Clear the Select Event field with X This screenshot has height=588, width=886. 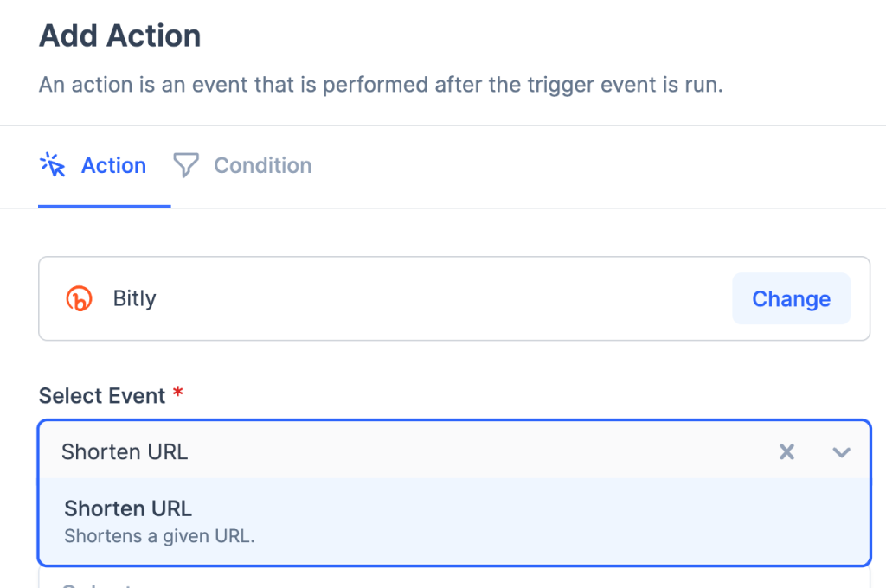point(786,451)
